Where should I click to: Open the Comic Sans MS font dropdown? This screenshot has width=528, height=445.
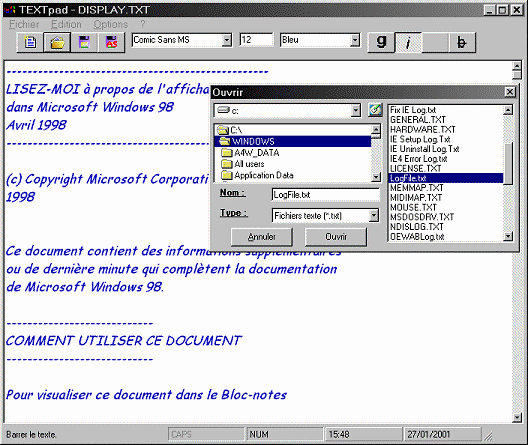tap(227, 40)
